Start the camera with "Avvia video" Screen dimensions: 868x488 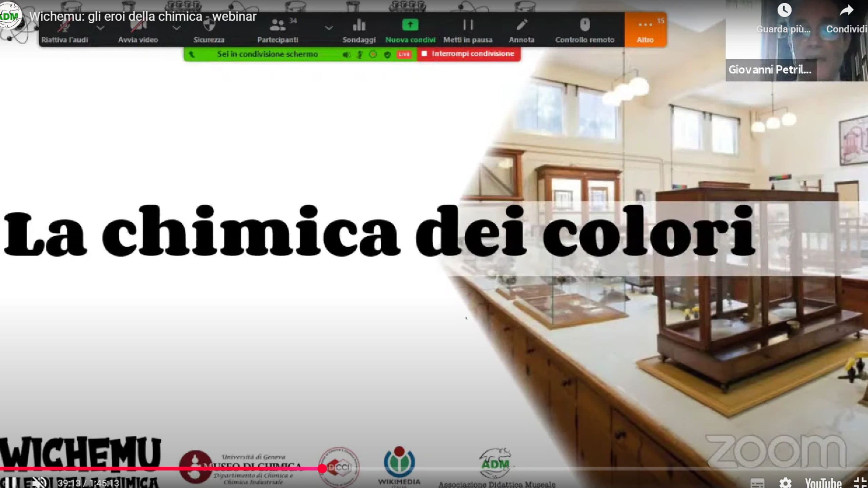pos(138,31)
